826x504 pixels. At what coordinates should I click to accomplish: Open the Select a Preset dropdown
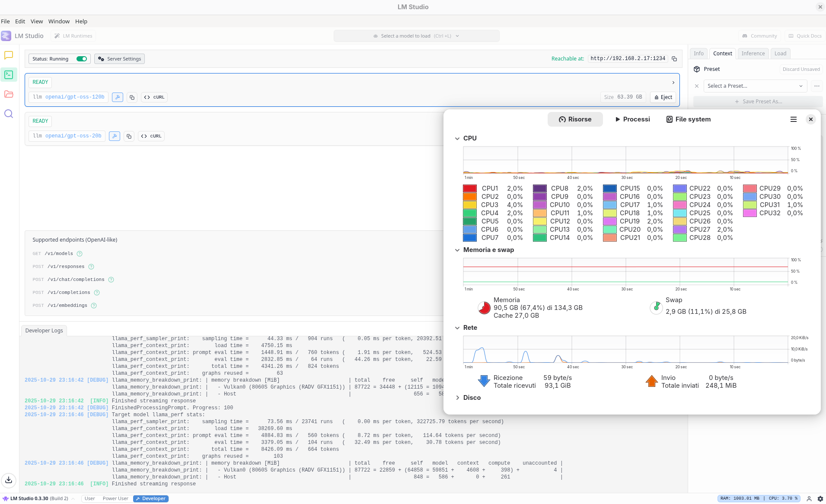755,86
